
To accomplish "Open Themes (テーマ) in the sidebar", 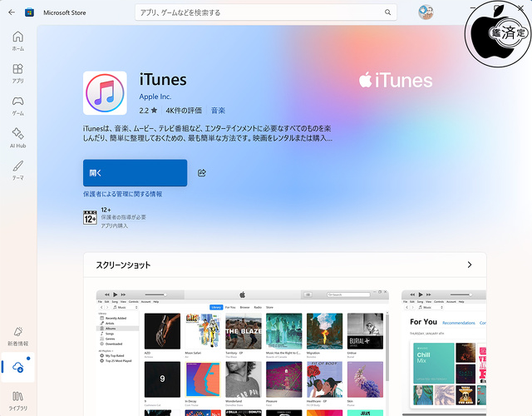I will [x=18, y=171].
